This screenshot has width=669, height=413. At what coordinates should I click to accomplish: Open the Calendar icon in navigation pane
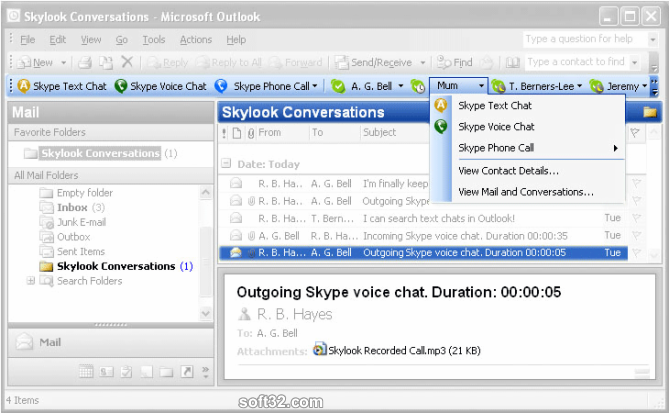tap(86, 372)
